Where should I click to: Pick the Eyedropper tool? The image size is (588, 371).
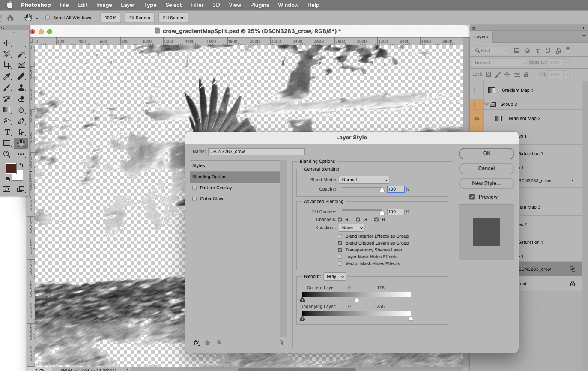[6, 76]
